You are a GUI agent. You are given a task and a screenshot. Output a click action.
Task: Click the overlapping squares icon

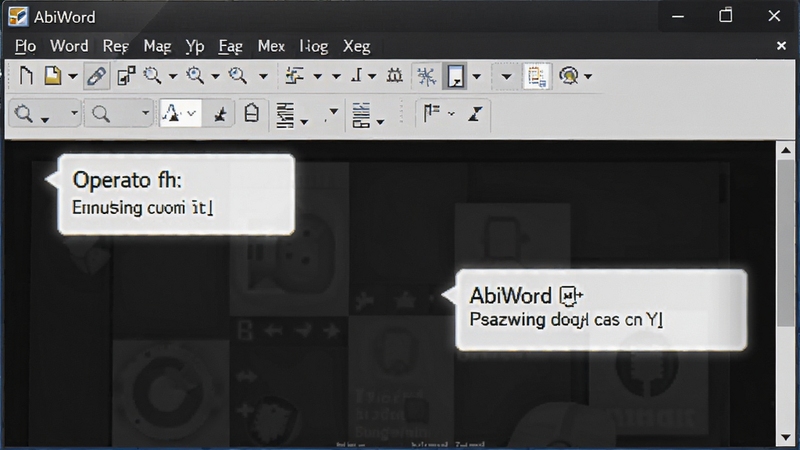tap(126, 76)
